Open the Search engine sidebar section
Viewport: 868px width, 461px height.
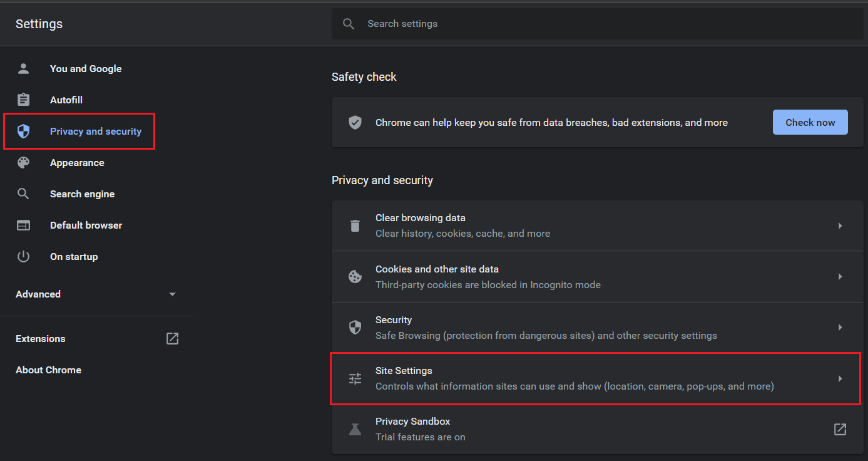[x=82, y=194]
